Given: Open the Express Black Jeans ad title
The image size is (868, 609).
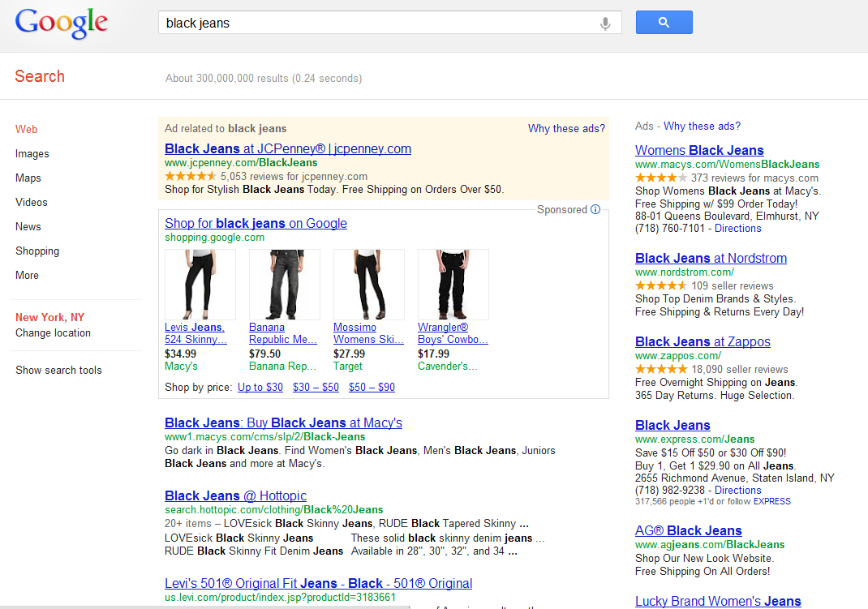Looking at the screenshot, I should (672, 426).
